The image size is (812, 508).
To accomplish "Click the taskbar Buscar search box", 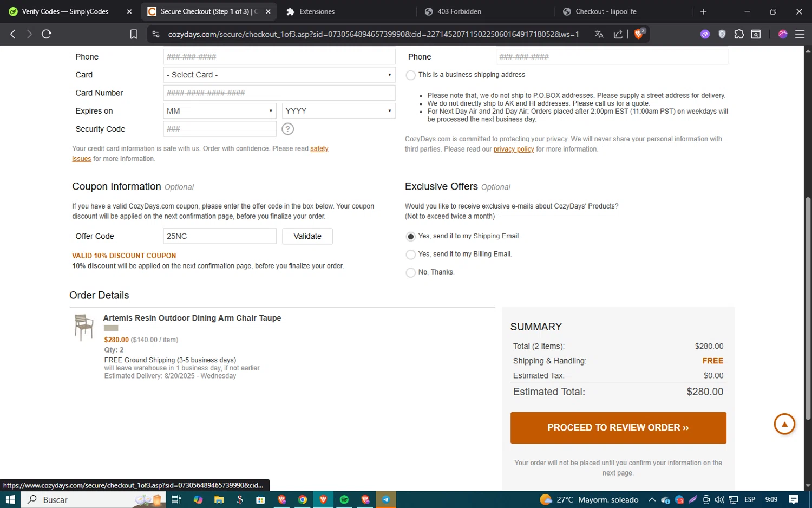I will tap(92, 499).
